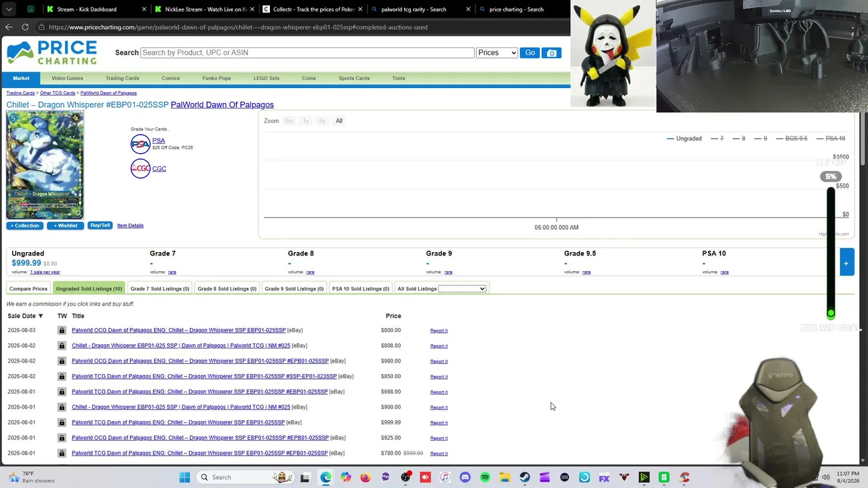This screenshot has height=488, width=868.
Task: Click the lock icon beside the $808.80 sale
Action: coord(62,346)
